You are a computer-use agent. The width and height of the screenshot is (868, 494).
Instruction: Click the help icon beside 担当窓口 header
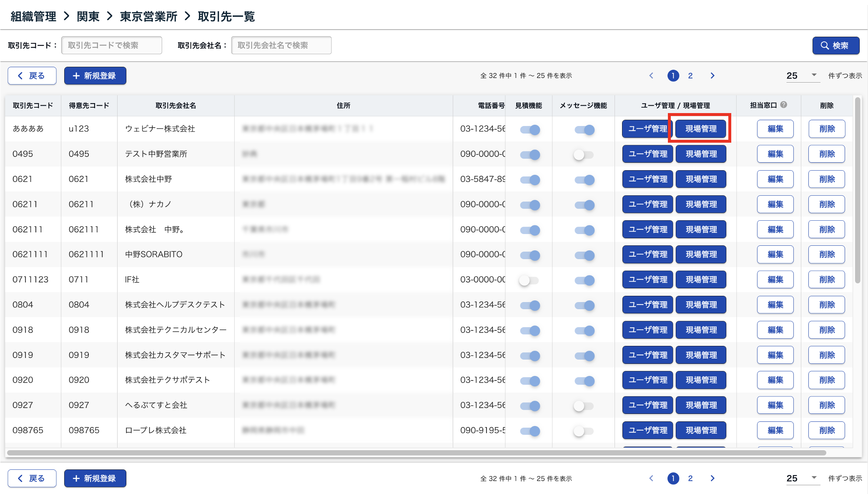click(x=784, y=105)
